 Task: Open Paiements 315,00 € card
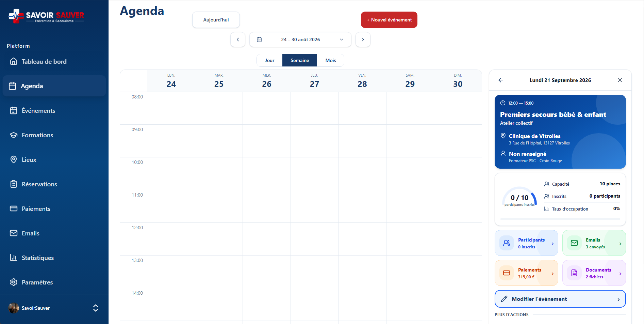pyautogui.click(x=526, y=273)
